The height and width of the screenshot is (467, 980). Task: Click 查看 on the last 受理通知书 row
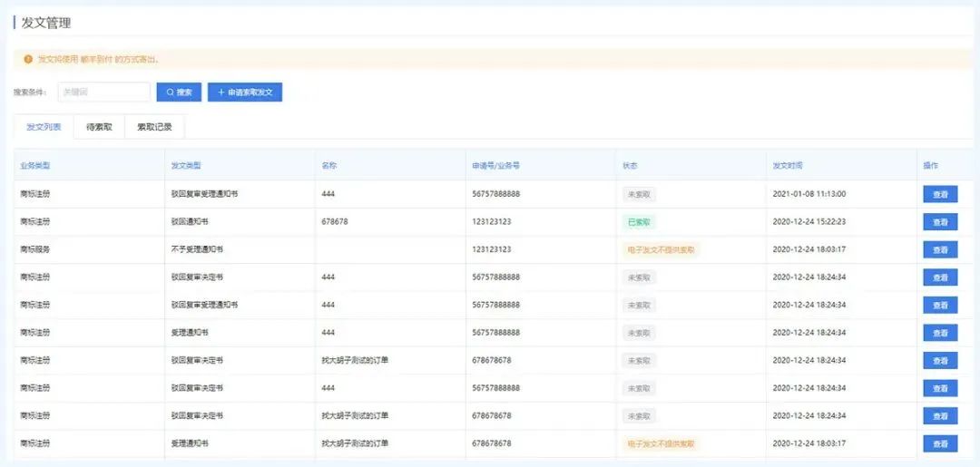tap(940, 443)
